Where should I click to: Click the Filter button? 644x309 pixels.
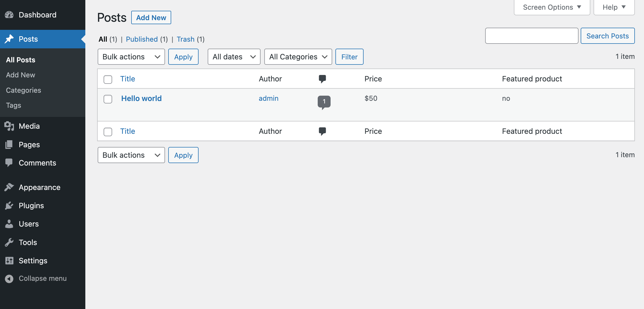[x=349, y=57]
